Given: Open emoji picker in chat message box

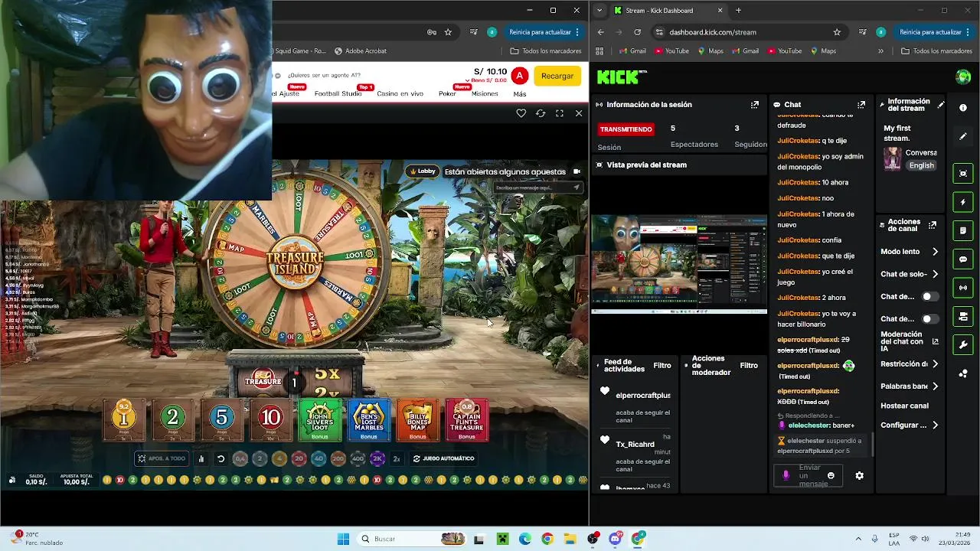Looking at the screenshot, I should tap(831, 475).
